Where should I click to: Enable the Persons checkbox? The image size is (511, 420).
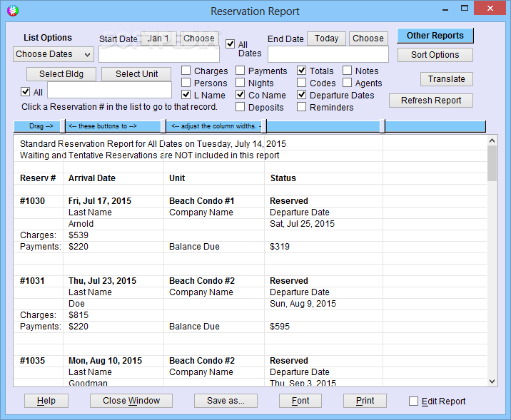point(186,83)
